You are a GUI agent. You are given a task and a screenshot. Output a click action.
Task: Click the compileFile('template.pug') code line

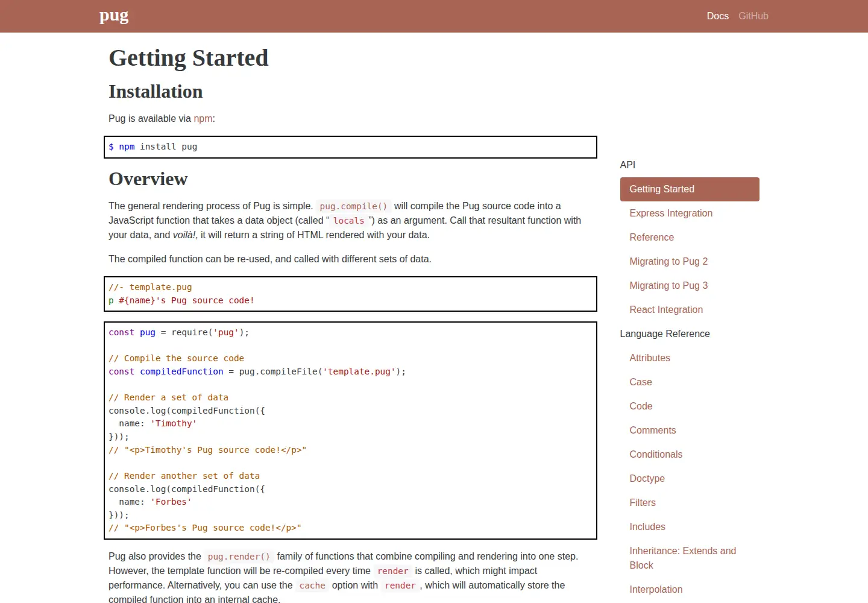(257, 372)
